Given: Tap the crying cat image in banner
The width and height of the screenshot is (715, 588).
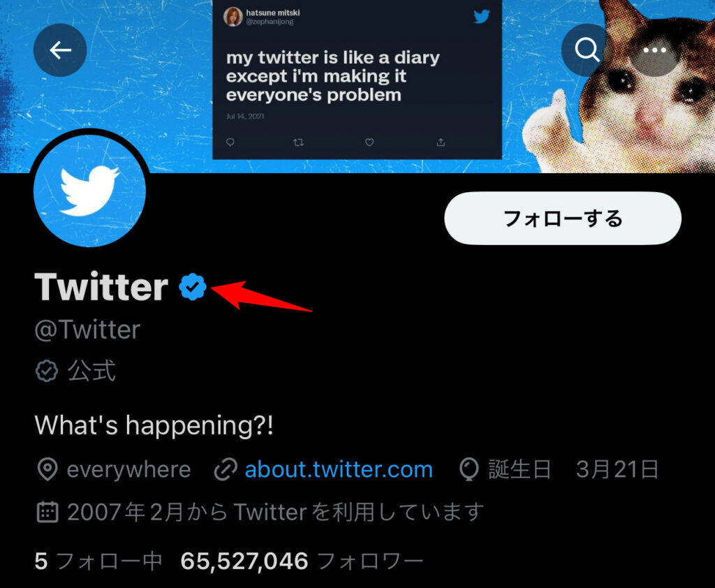Looking at the screenshot, I should [628, 87].
